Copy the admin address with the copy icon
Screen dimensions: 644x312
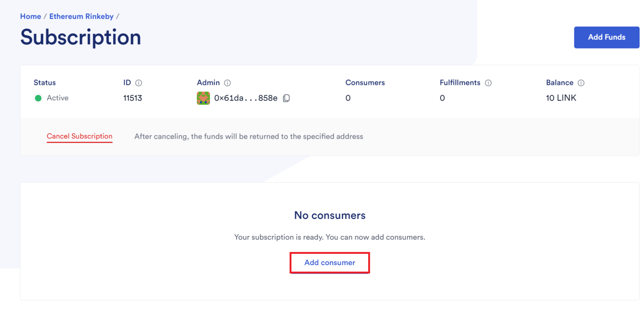click(286, 98)
